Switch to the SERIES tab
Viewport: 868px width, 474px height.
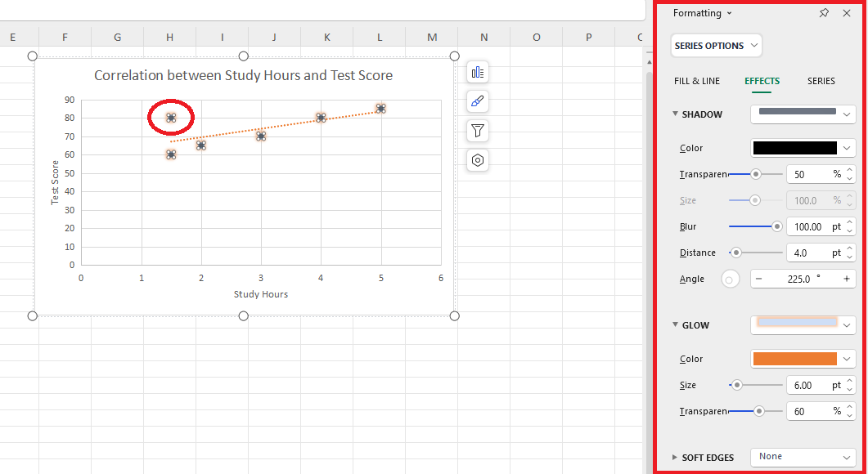(x=821, y=81)
